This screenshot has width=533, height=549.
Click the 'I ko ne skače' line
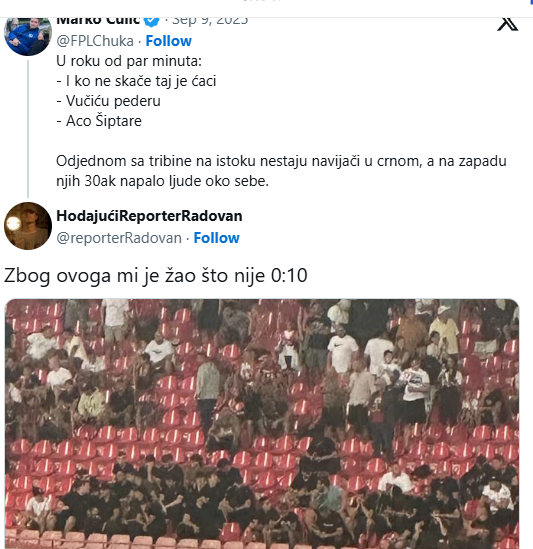tap(136, 81)
